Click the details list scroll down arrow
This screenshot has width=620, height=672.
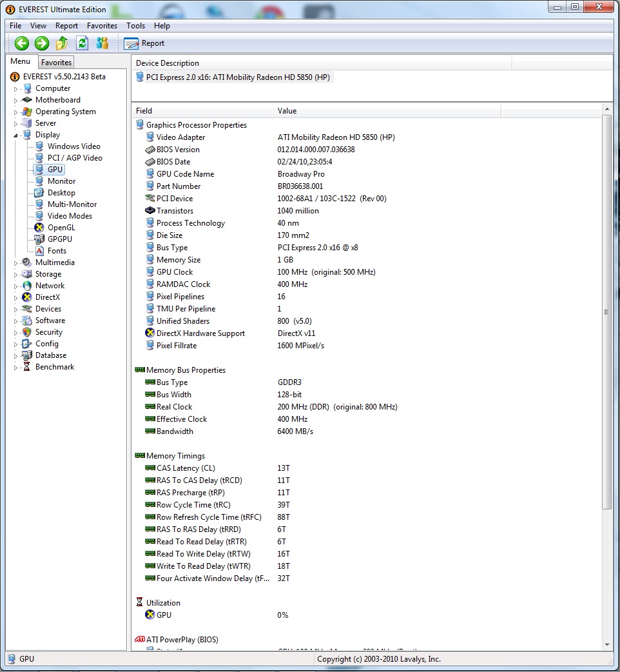click(x=606, y=645)
